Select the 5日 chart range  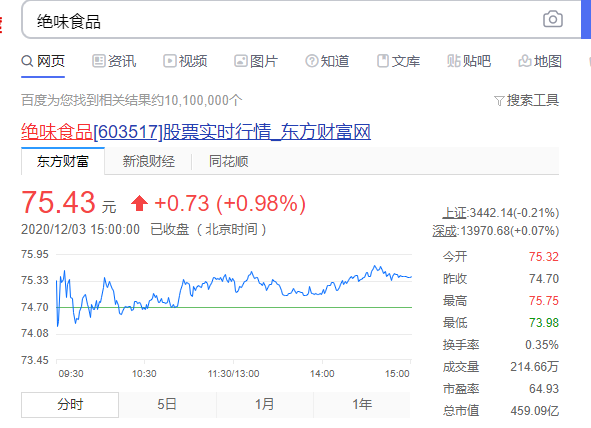point(167,405)
